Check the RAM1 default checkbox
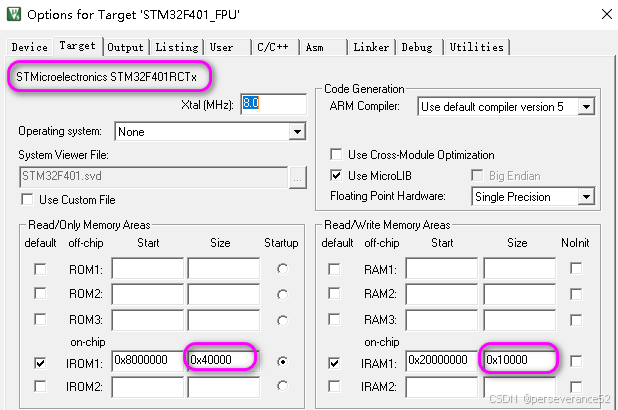The height and width of the screenshot is (410, 618). [334, 270]
